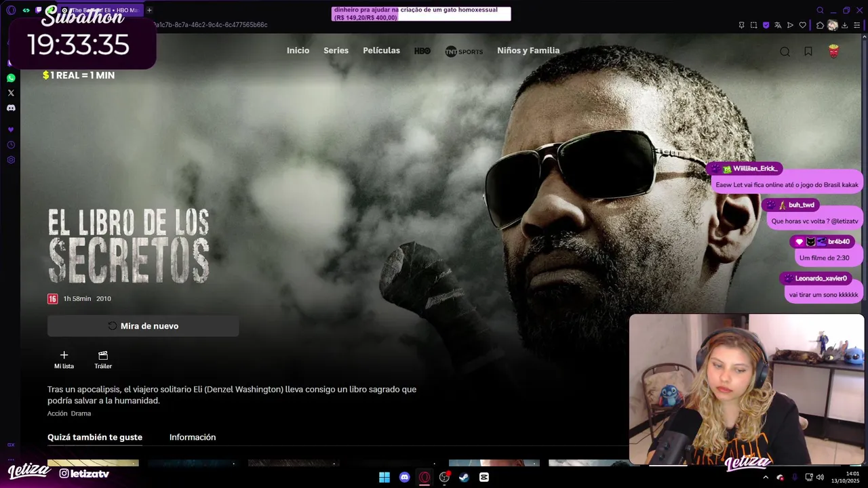Open the sidebar heart bookmarks panel
This screenshot has height=488, width=868.
(11, 129)
